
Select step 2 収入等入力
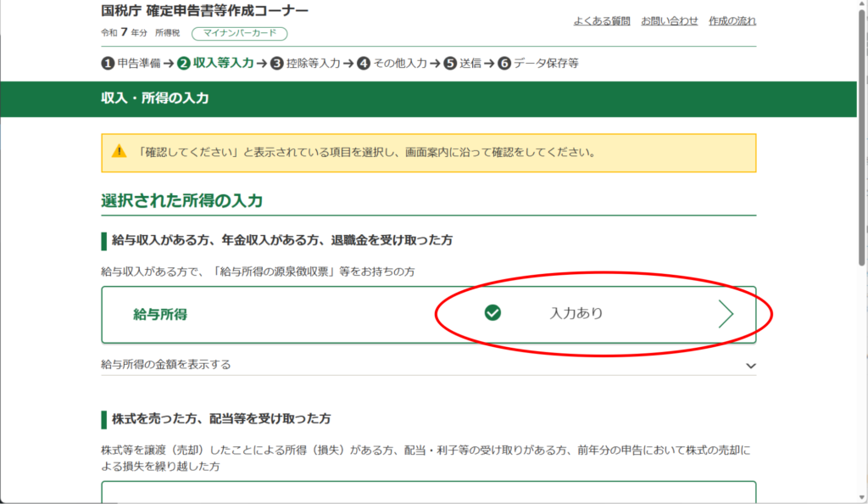[x=216, y=63]
